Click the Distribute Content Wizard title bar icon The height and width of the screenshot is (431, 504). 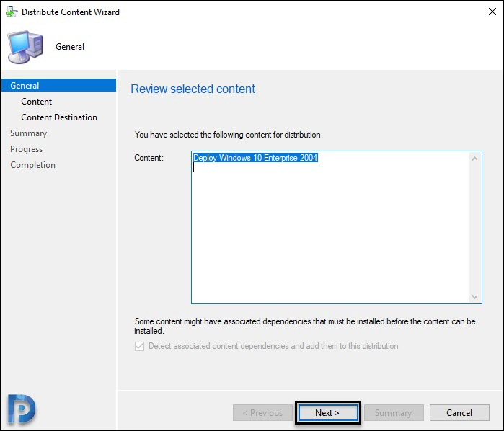[x=12, y=12]
